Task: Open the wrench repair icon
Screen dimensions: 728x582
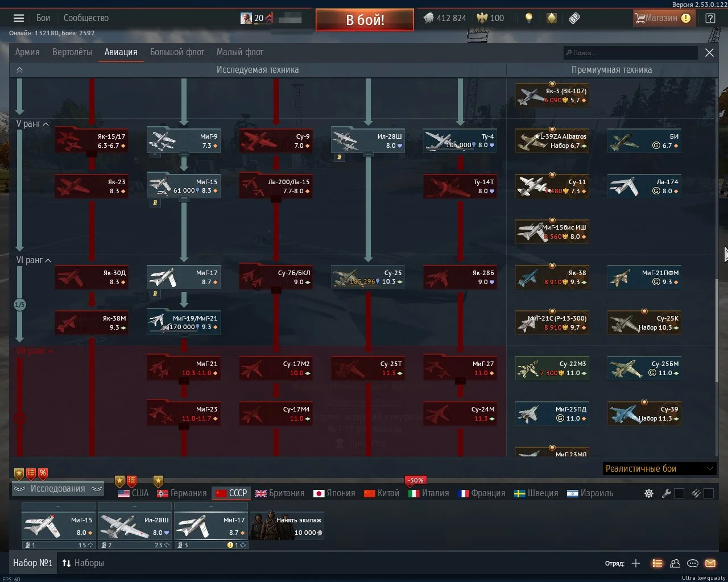Action: click(x=667, y=493)
